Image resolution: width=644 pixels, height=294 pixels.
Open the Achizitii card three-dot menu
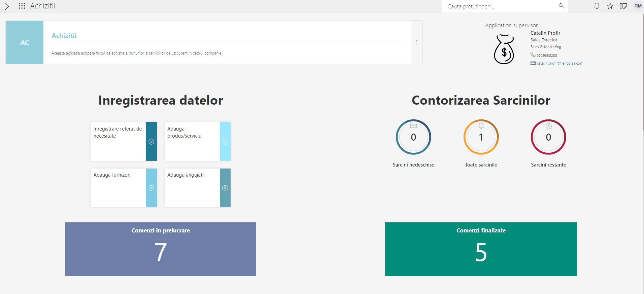pos(417,42)
